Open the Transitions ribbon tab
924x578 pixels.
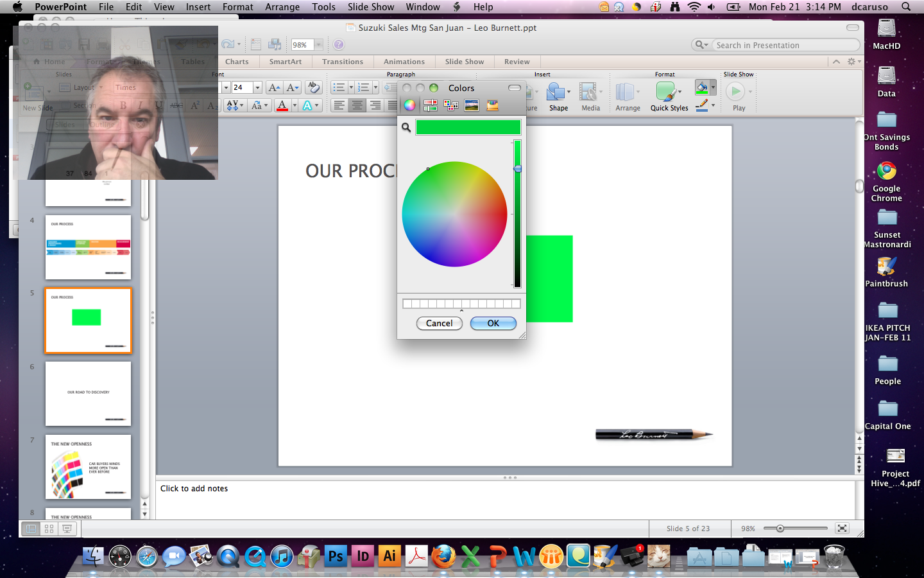pos(343,62)
